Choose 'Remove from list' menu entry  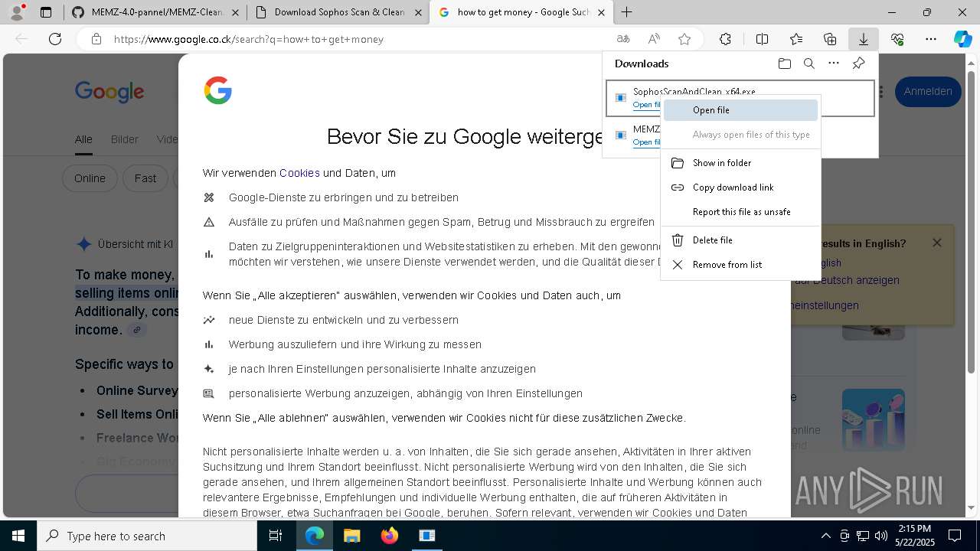(740, 265)
